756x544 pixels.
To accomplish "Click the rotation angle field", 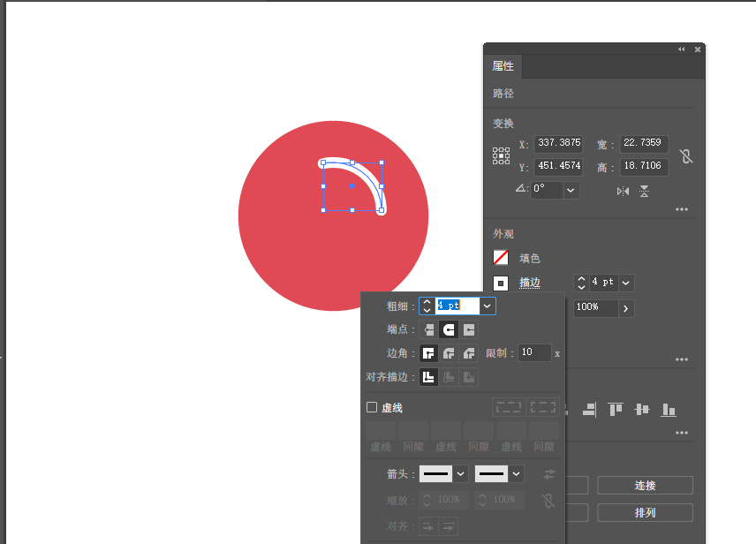I will pyautogui.click(x=547, y=190).
